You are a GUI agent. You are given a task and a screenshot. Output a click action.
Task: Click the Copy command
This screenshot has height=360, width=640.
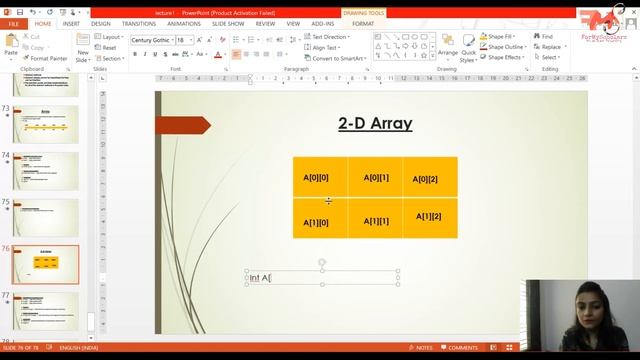point(33,47)
